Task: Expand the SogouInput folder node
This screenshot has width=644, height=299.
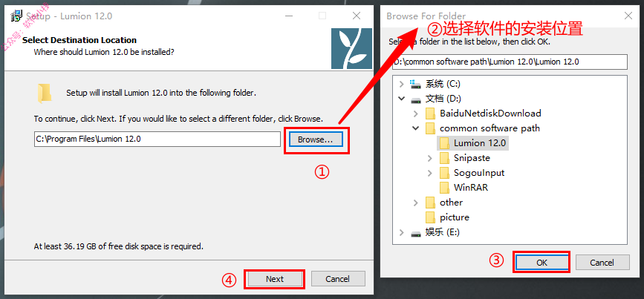Action: [x=429, y=173]
